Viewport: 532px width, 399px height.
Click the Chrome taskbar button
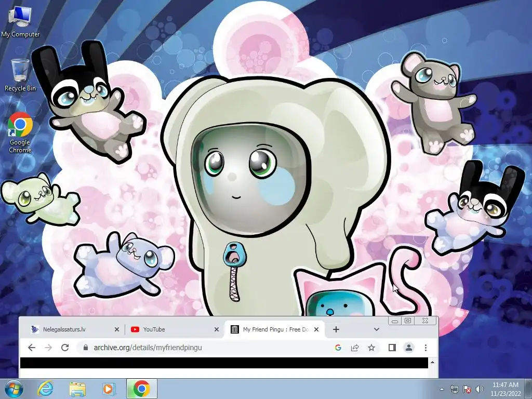pos(141,389)
